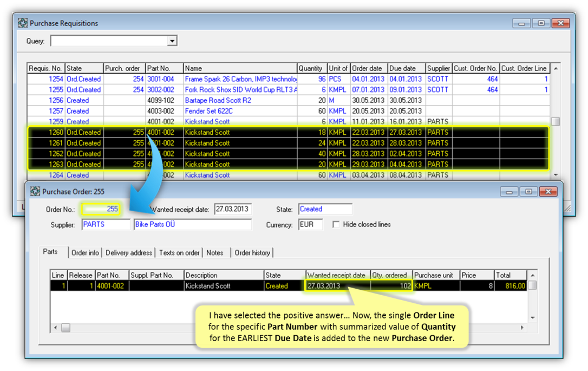Select the Texts on order tab
Viewport: 588px width, 371px height.
click(x=179, y=253)
